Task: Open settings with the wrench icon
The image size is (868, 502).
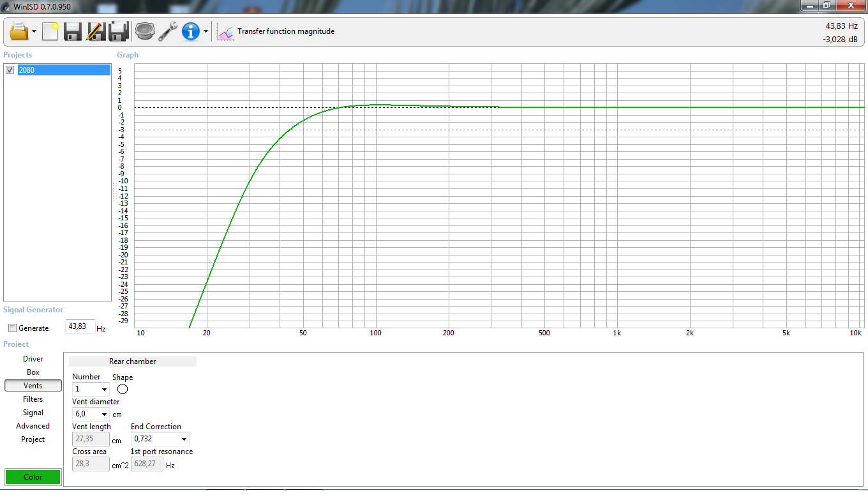Action: point(168,31)
